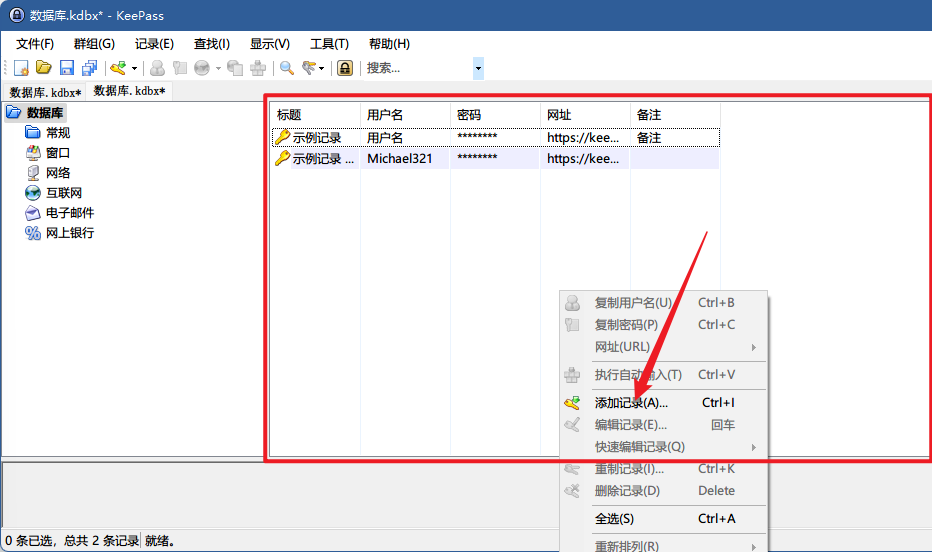This screenshot has width=932, height=552.
Task: Lock the workspace with the padlock icon
Action: (345, 68)
